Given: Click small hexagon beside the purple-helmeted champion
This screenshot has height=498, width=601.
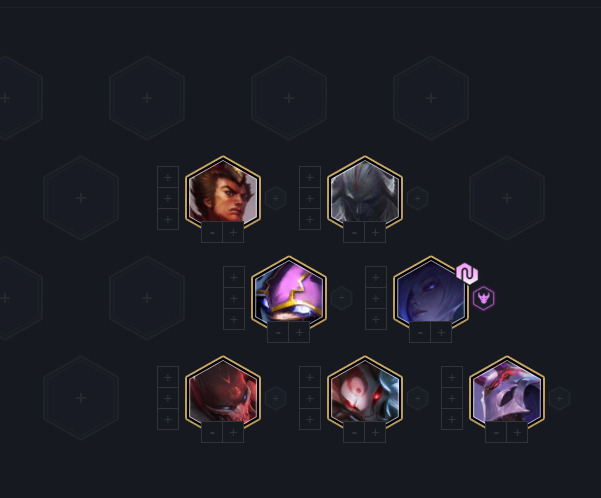Looking at the screenshot, I should tap(560, 398).
